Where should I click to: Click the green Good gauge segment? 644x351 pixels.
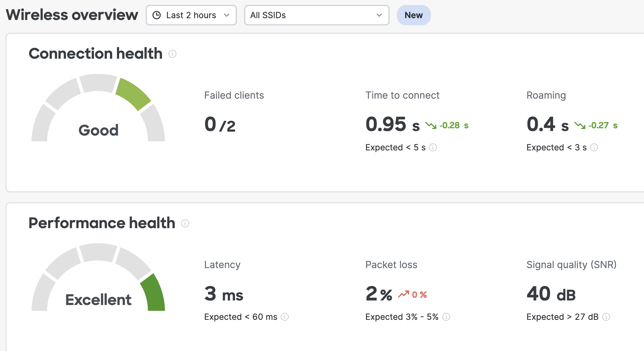[x=133, y=94]
